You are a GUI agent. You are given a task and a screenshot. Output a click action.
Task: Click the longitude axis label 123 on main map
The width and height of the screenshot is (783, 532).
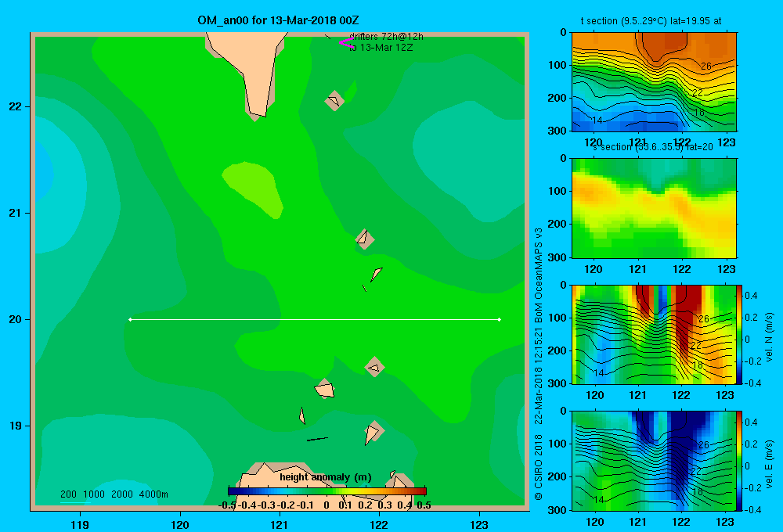[x=479, y=524]
